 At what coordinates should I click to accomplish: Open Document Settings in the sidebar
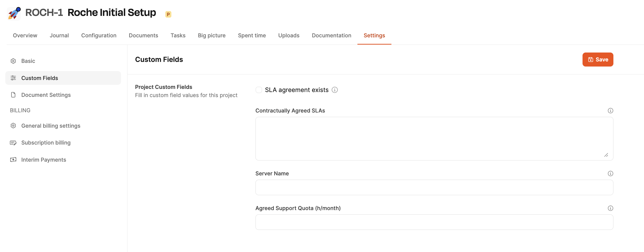(x=46, y=95)
